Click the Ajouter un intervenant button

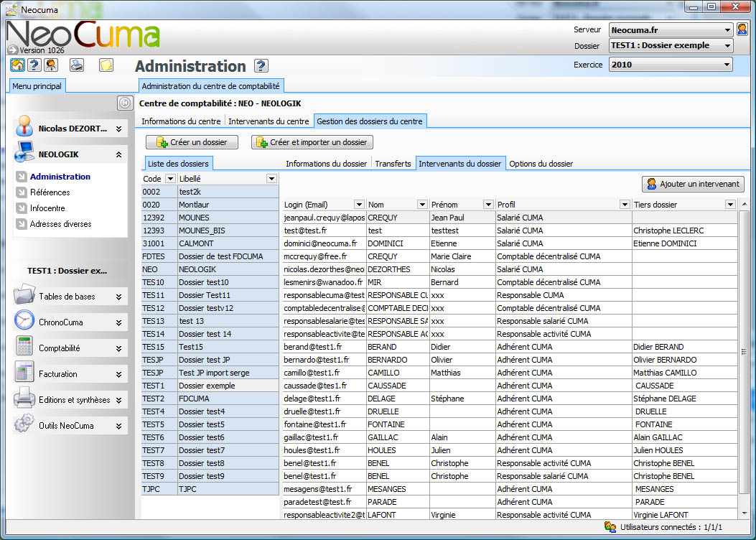tap(694, 184)
